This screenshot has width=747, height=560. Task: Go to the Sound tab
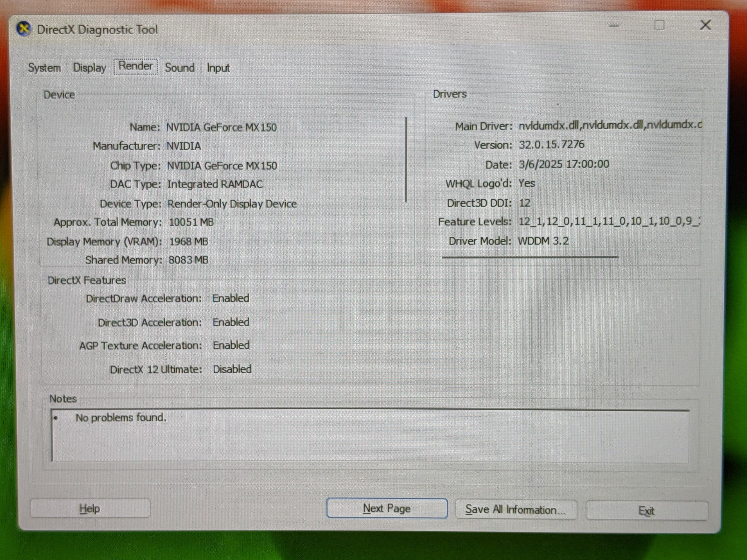click(179, 68)
